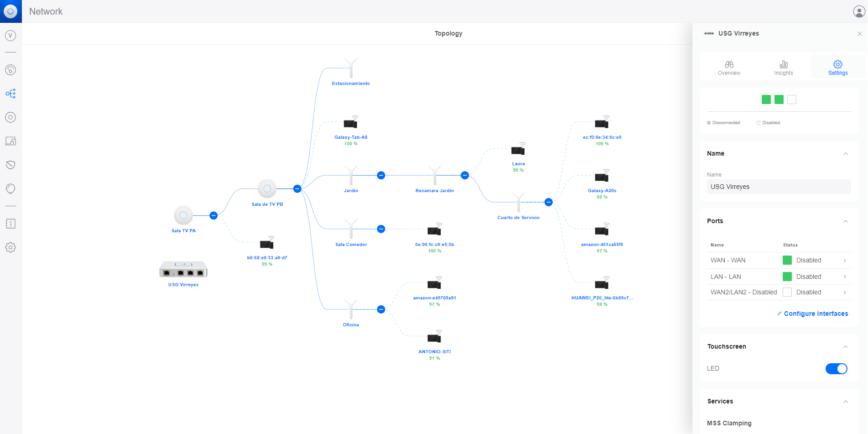This screenshot has width=868, height=434.
Task: Toggle the LED switch off
Action: [836, 369]
